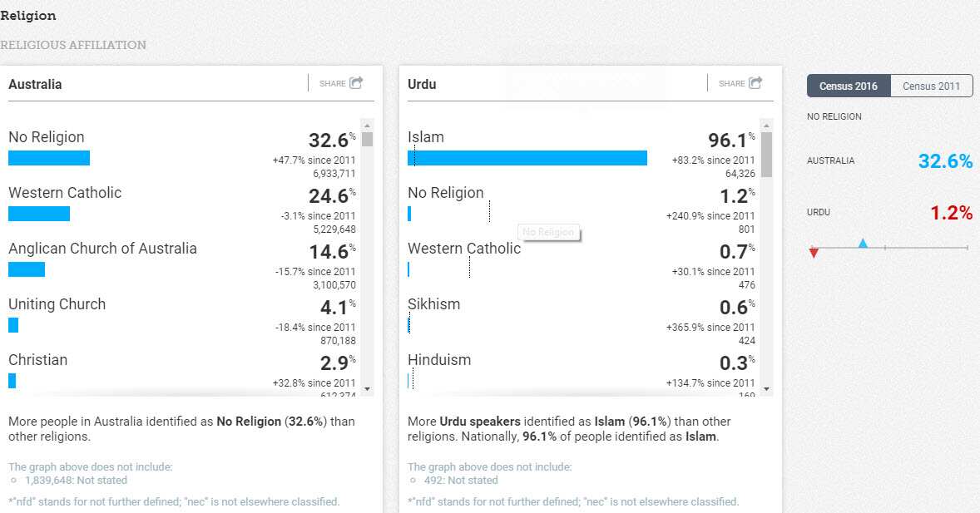Viewport: 980px width, 513px height.
Task: Click SHARE text in the Australia panel
Action: (332, 84)
